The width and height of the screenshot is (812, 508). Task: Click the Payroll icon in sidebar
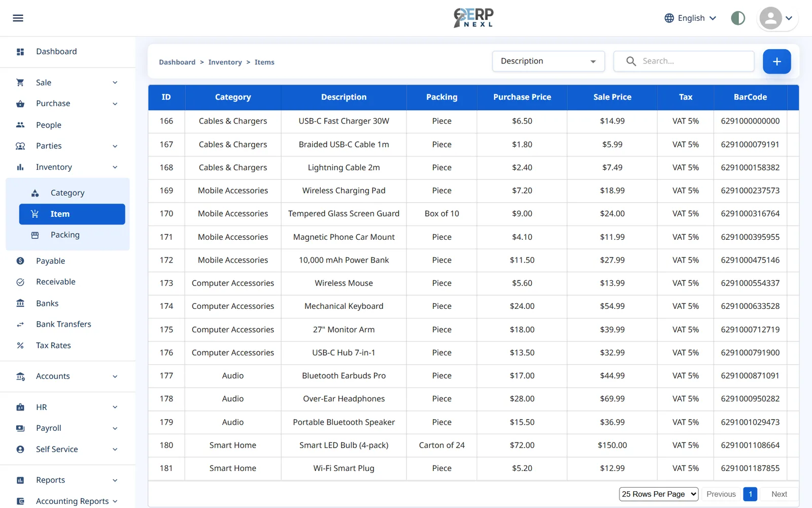tap(20, 428)
